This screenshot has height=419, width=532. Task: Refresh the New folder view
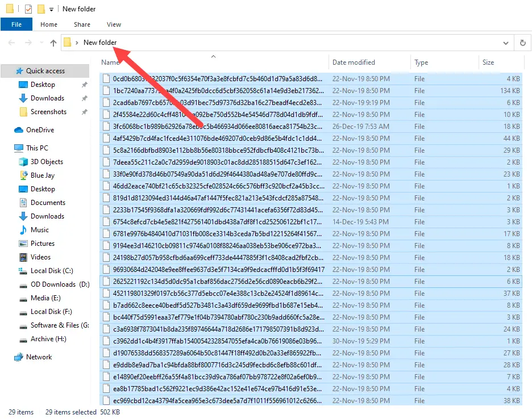tap(523, 43)
